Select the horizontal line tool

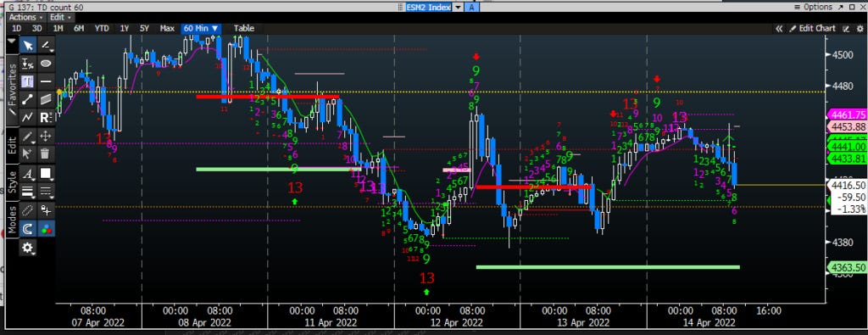(x=46, y=81)
